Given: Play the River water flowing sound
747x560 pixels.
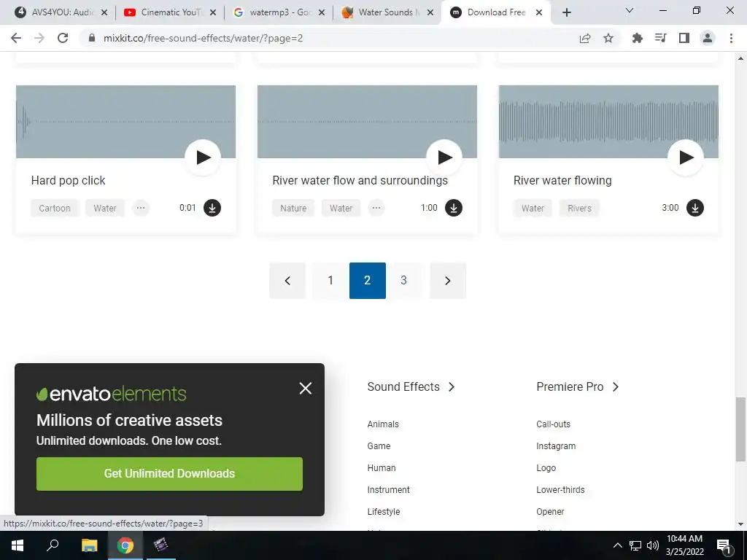Looking at the screenshot, I should click(x=686, y=157).
